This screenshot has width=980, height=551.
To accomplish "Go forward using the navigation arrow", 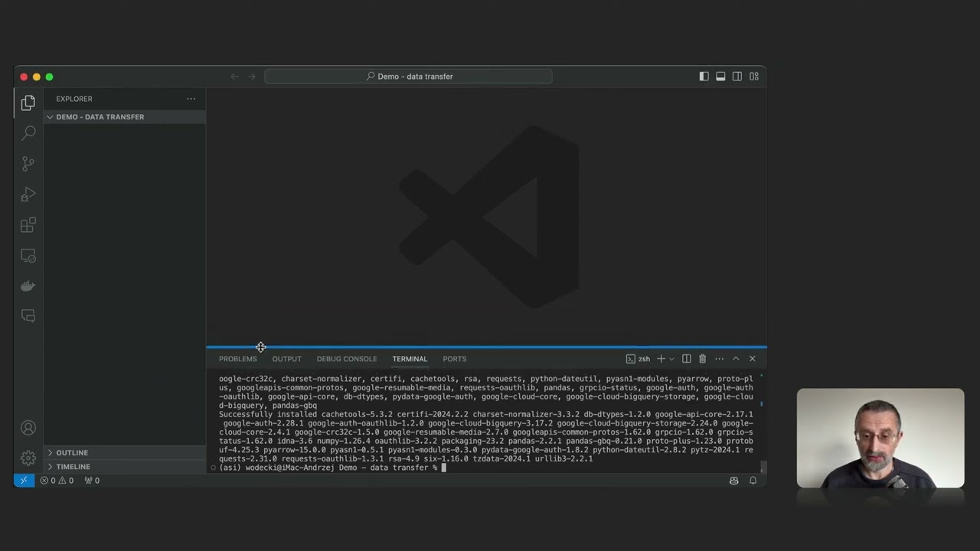I will tap(251, 77).
